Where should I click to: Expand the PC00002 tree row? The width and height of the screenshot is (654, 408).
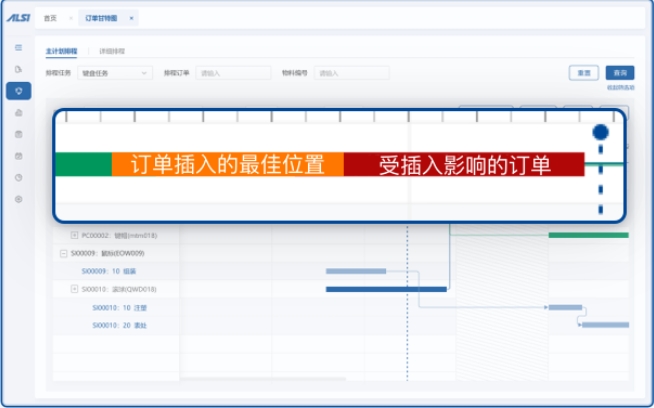(x=75, y=235)
